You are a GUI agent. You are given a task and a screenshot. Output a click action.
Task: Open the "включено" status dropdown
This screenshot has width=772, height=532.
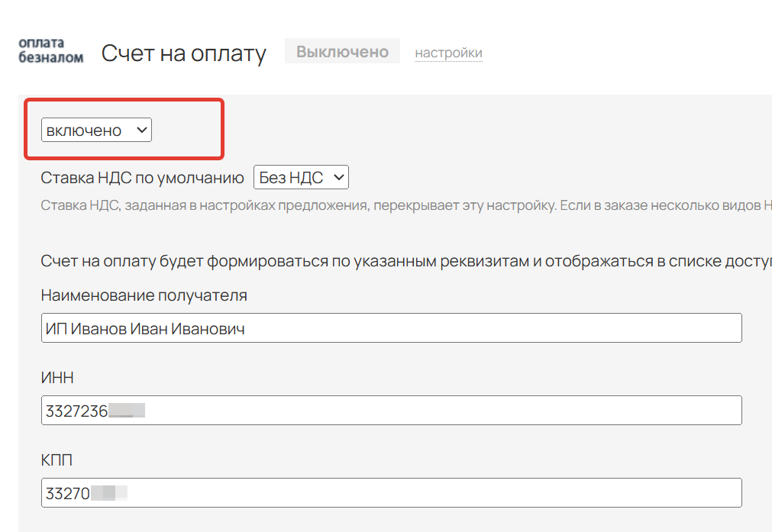pyautogui.click(x=95, y=129)
